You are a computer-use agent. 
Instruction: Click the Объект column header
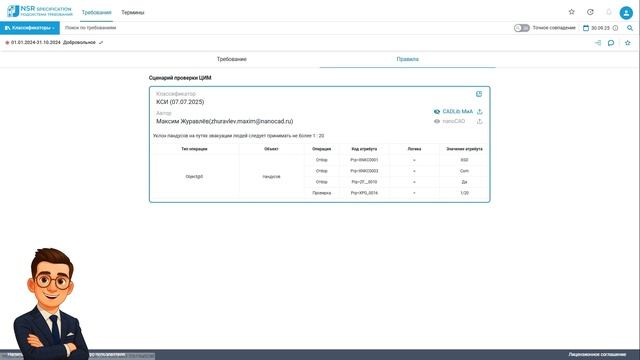click(271, 149)
